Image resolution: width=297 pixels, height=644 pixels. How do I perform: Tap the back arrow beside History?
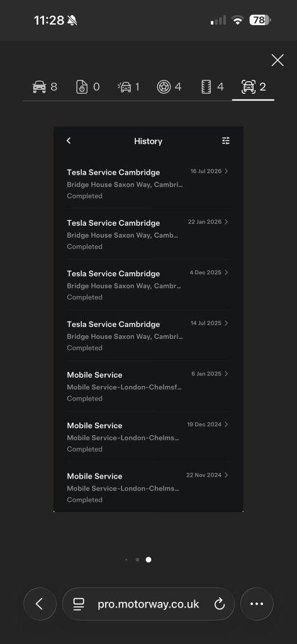pos(69,140)
